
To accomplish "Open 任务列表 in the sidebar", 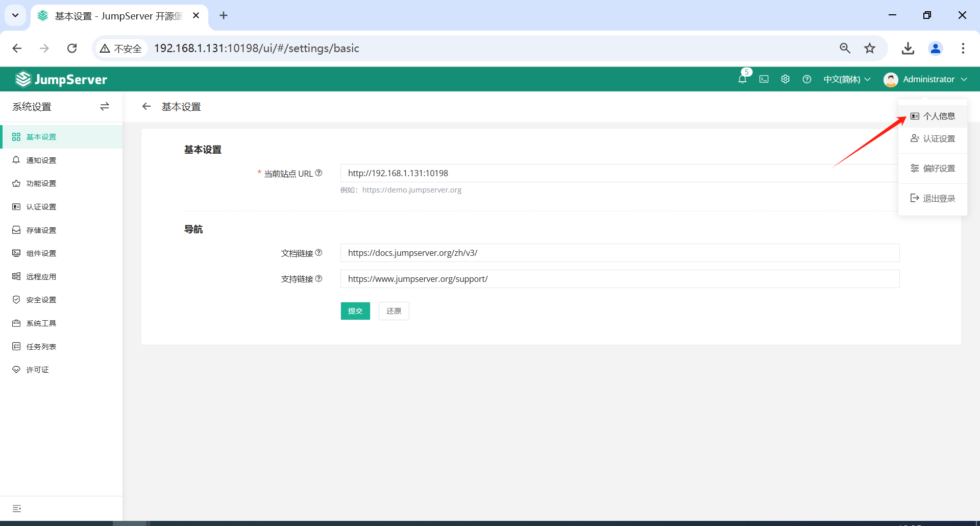I will [x=61, y=346].
